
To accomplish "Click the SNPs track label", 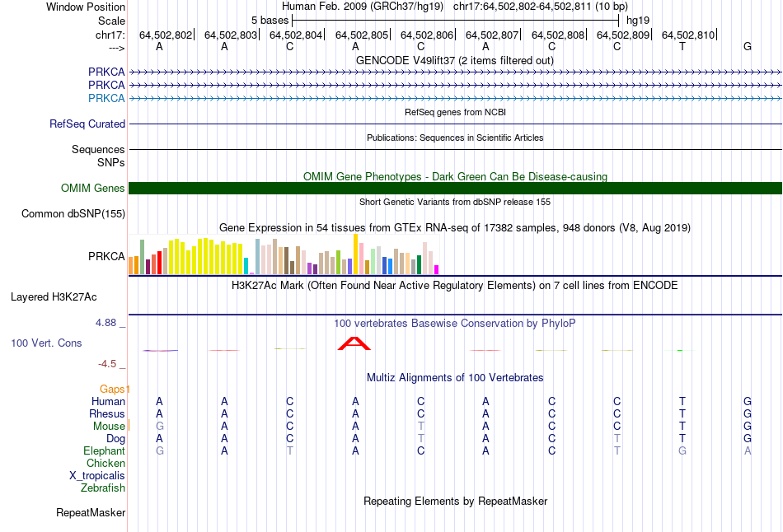I will 111,162.
